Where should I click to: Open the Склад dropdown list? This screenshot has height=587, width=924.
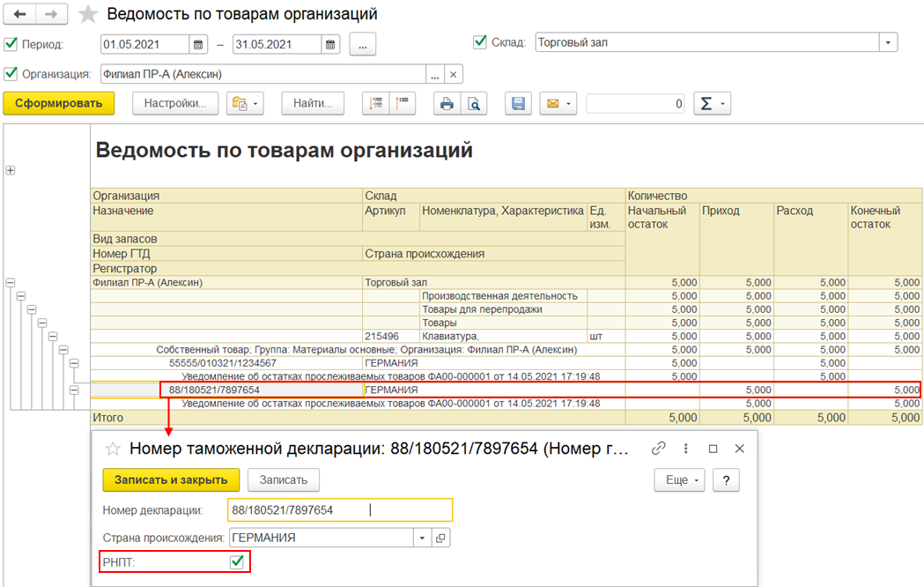click(889, 42)
